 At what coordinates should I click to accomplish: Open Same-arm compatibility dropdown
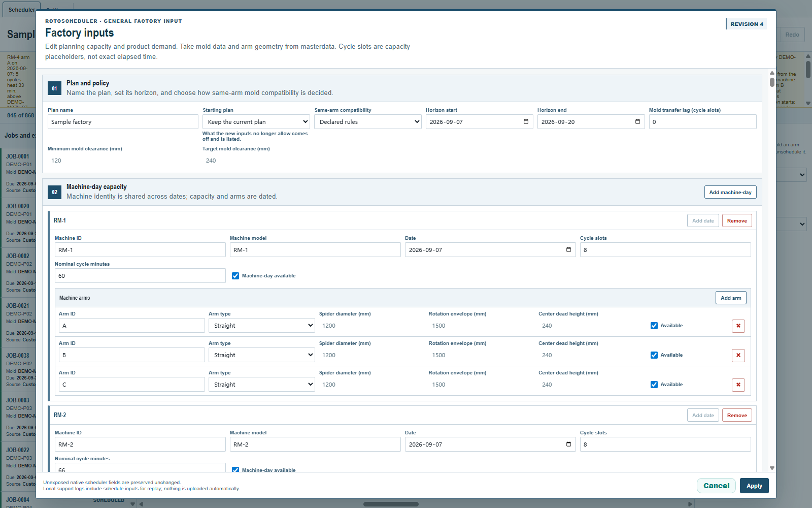tap(368, 122)
